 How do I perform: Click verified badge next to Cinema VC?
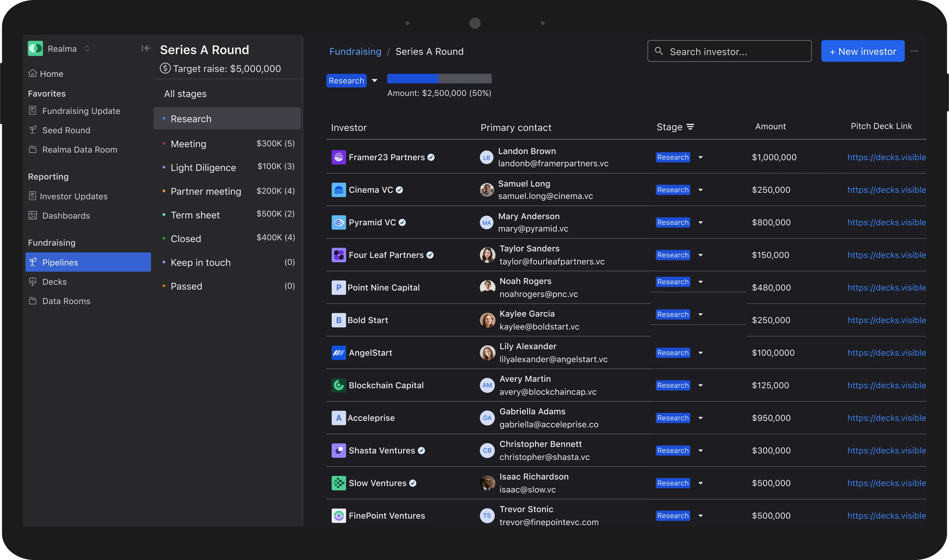point(399,190)
